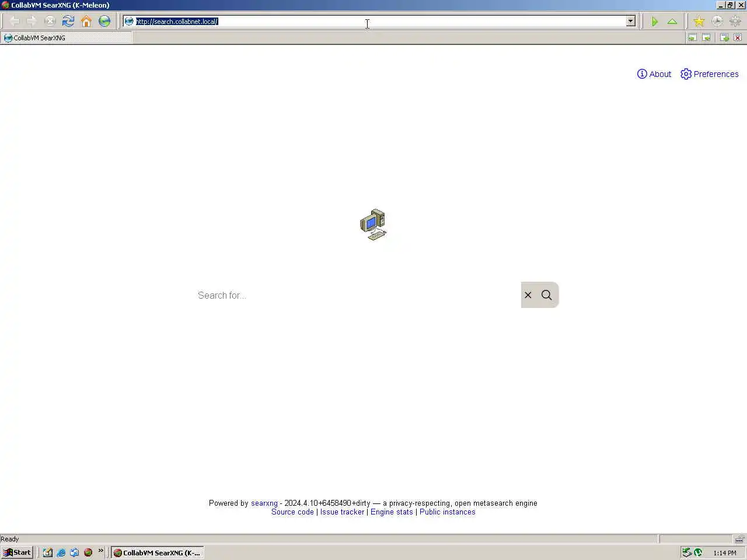Open the About page link
747x560 pixels.
click(654, 74)
